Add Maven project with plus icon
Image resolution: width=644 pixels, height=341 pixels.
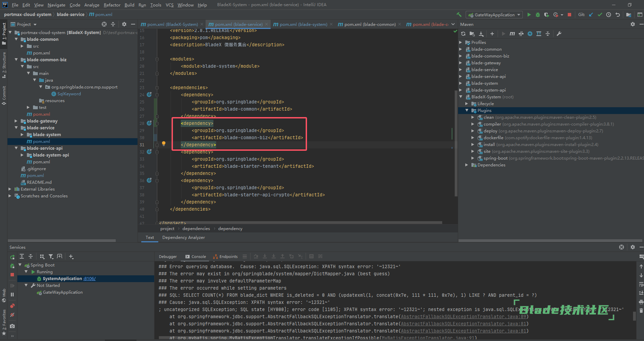(492, 34)
